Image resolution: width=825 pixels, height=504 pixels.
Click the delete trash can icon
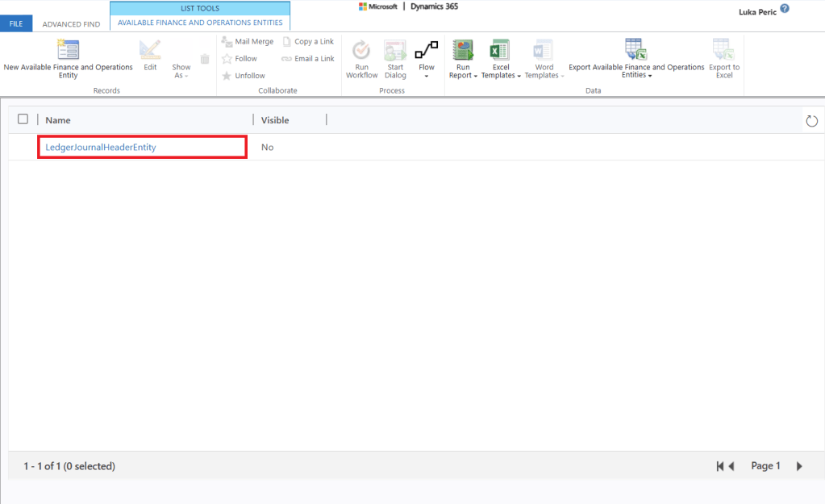coord(205,59)
